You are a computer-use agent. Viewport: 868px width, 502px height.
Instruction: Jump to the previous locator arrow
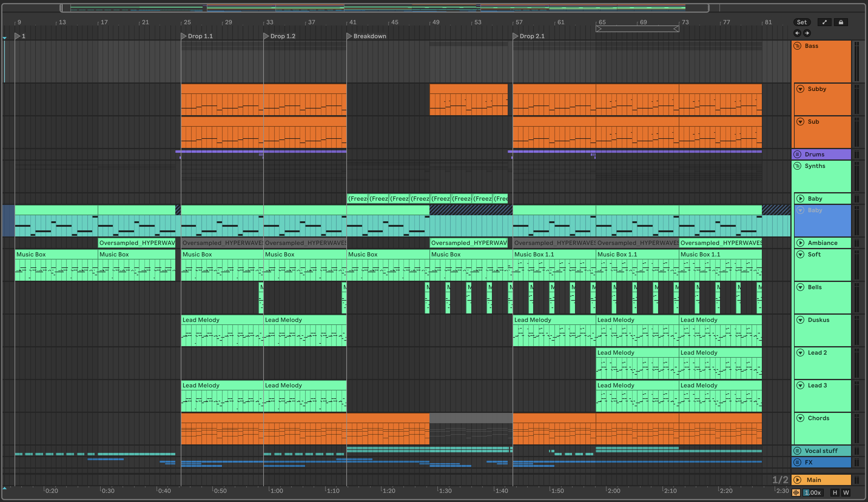click(797, 33)
